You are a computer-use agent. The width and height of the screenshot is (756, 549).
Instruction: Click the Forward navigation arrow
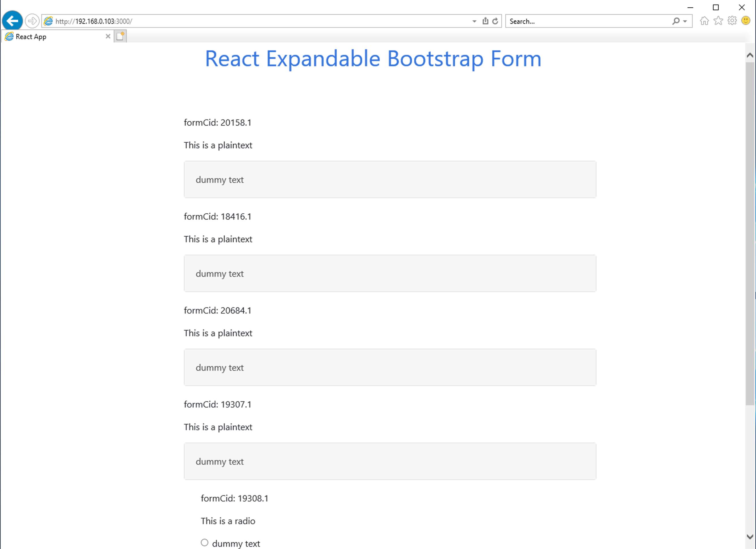pyautogui.click(x=32, y=21)
